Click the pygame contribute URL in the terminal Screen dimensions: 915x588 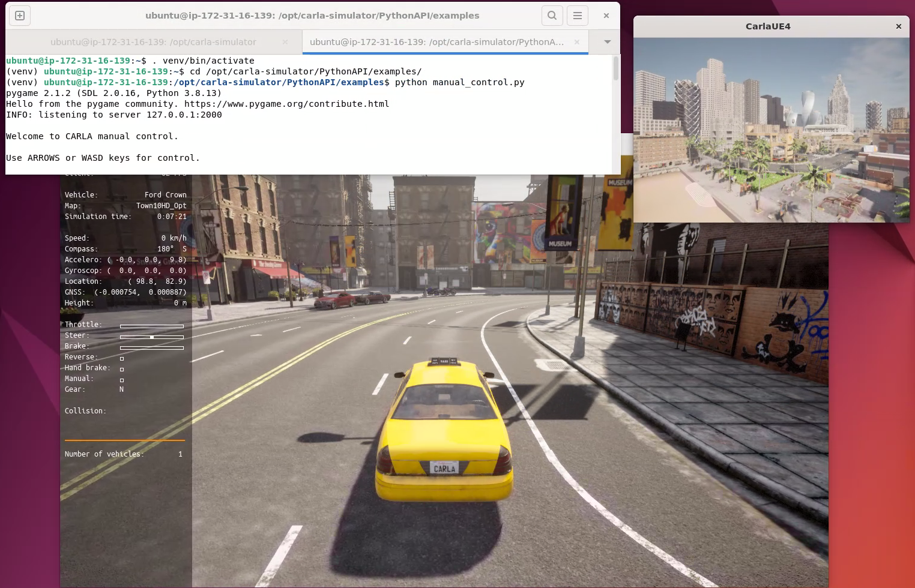click(x=286, y=104)
